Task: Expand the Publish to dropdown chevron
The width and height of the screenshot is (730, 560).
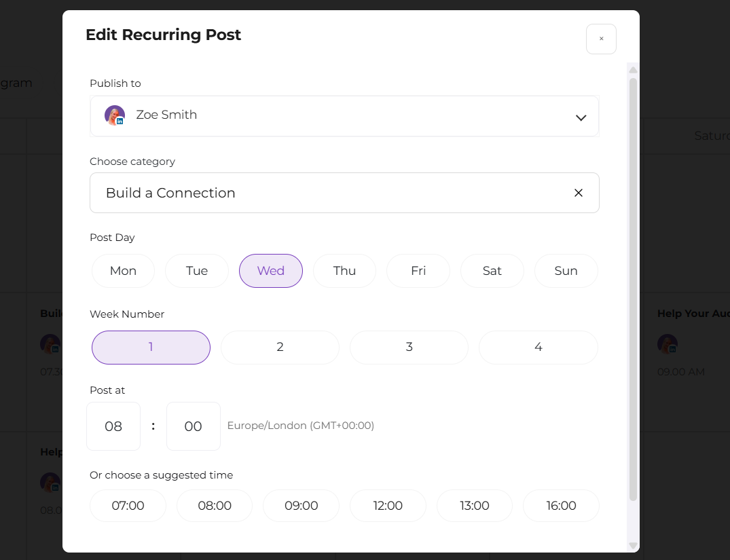Action: click(x=581, y=118)
